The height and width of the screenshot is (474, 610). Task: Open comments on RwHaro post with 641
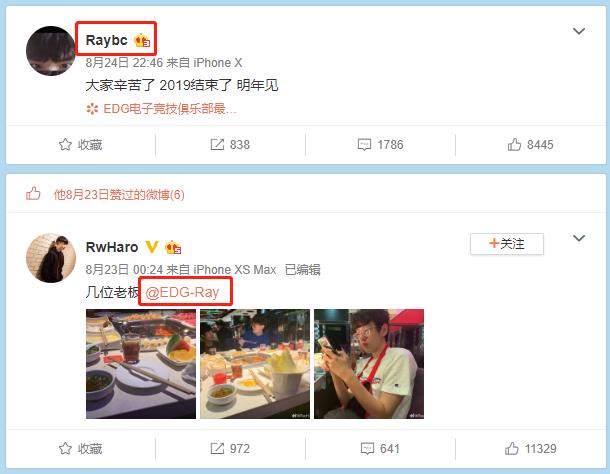[380, 449]
